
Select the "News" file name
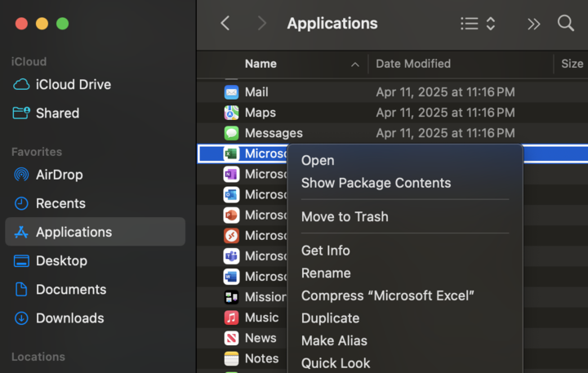[261, 338]
